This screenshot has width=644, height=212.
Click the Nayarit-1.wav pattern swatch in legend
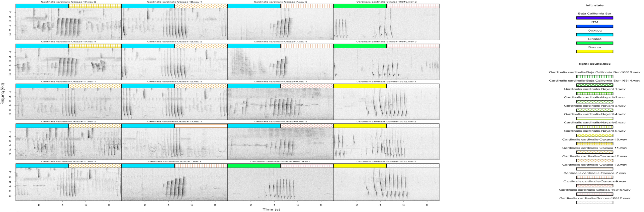coord(594,93)
